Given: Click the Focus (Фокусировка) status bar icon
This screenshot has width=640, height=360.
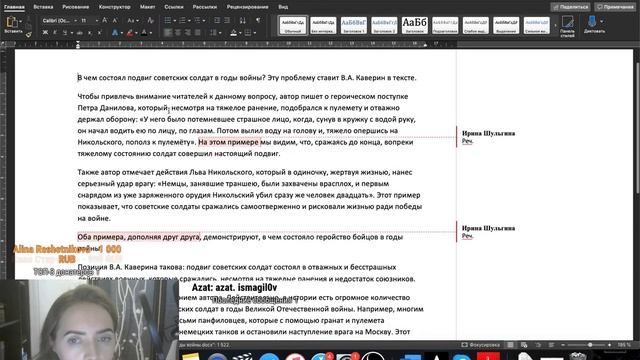Looking at the screenshot, I should click(480, 345).
